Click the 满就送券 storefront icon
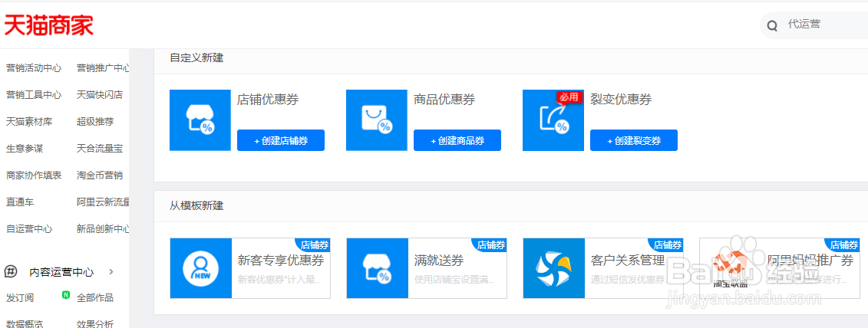The height and width of the screenshot is (328, 868). click(x=377, y=268)
